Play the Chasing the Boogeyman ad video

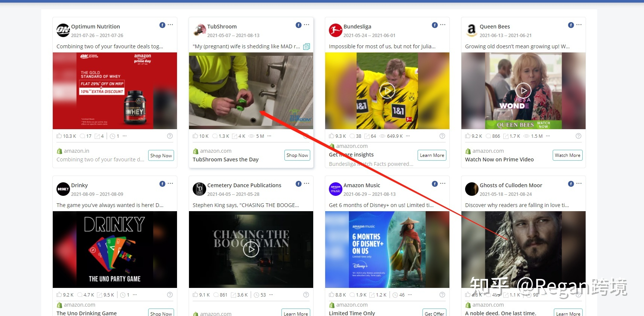251,249
